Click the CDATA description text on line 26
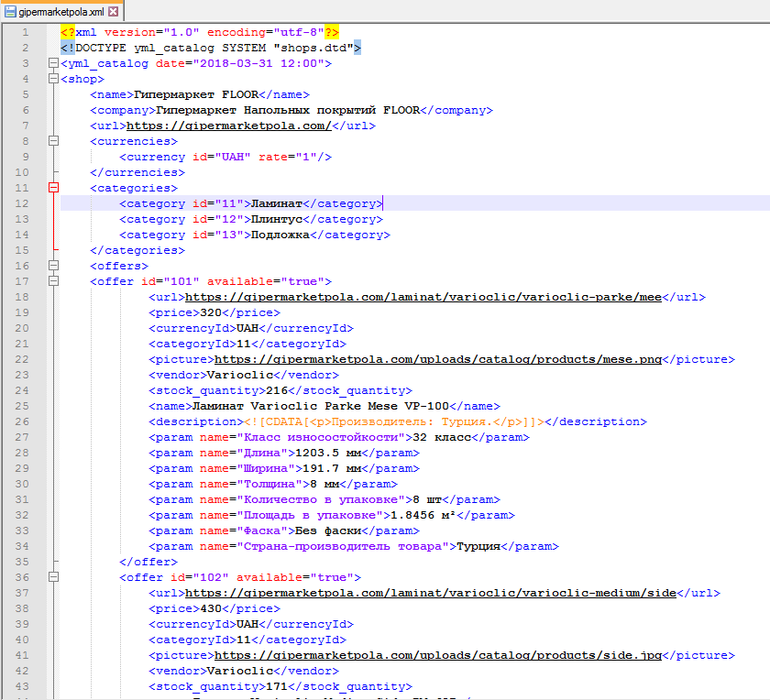The image size is (770, 700). click(394, 421)
